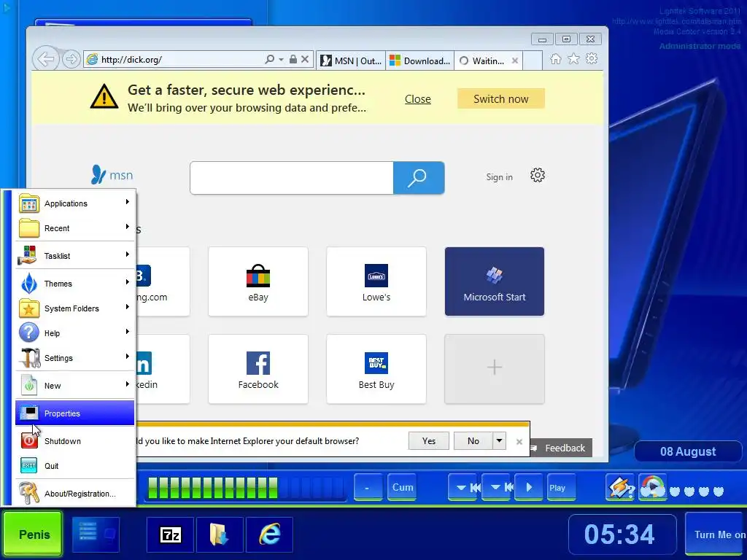This screenshot has height=560, width=747.
Task: Open the Lowe's tile
Action: (x=376, y=281)
